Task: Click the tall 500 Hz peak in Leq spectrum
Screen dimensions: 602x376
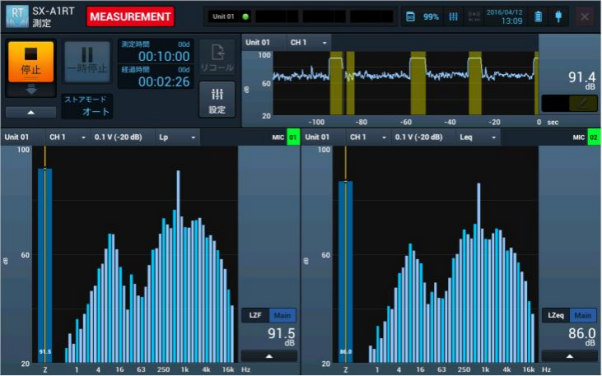Action: pyautogui.click(x=478, y=273)
